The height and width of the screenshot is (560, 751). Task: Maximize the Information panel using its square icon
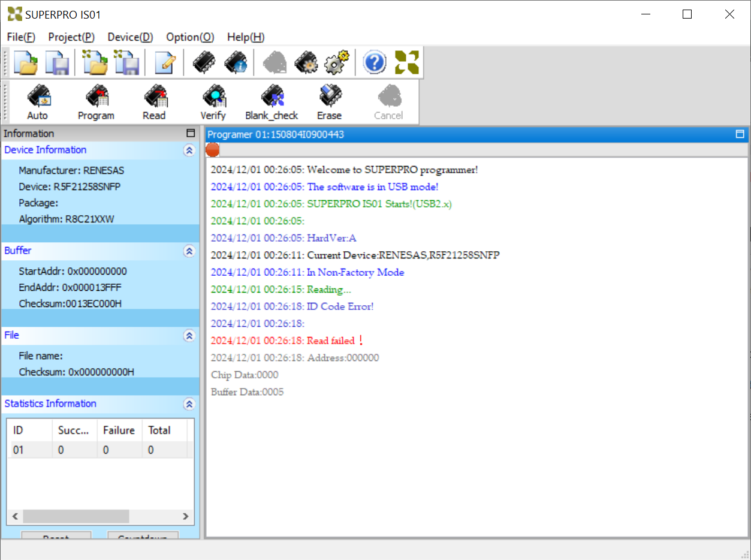tap(191, 134)
